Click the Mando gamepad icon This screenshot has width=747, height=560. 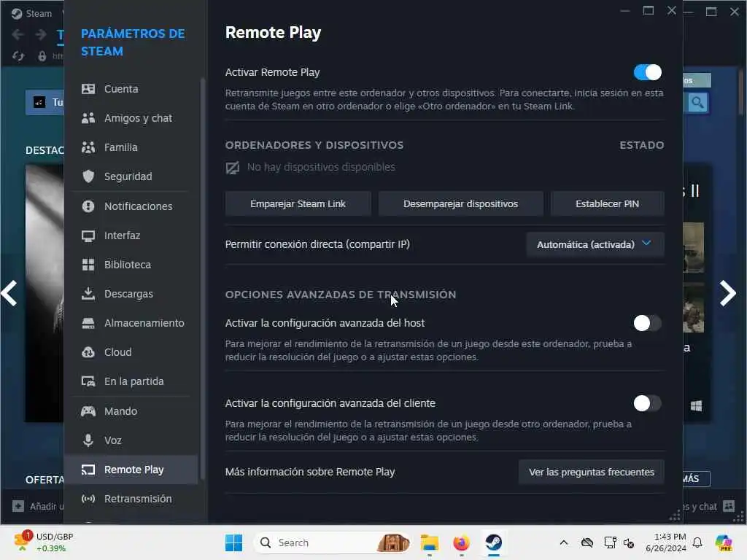[88, 411]
